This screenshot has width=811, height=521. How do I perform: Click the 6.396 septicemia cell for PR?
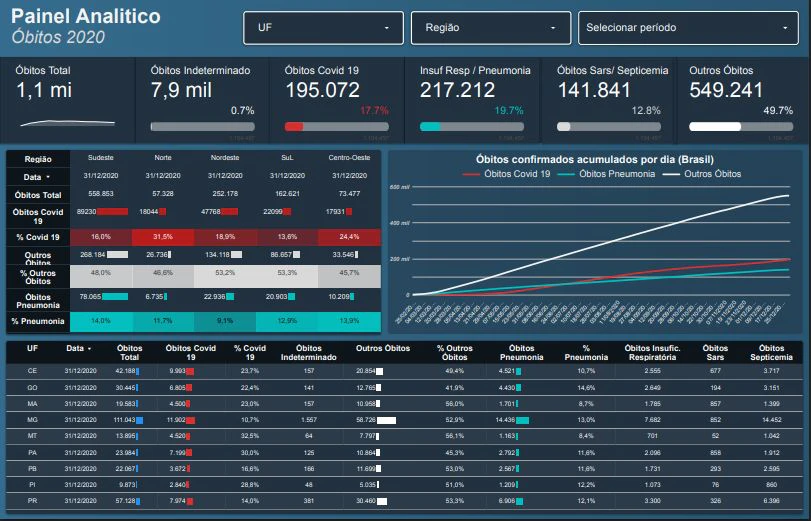point(771,501)
